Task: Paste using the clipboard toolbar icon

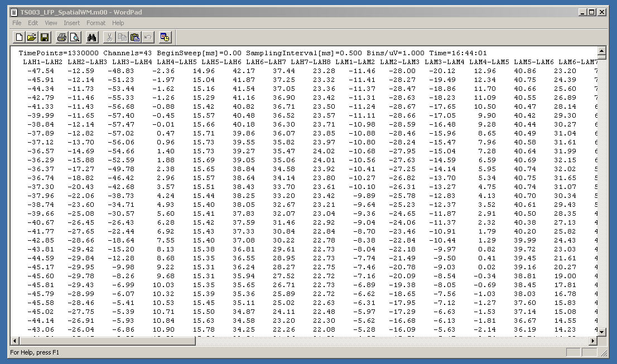Action: [135, 37]
